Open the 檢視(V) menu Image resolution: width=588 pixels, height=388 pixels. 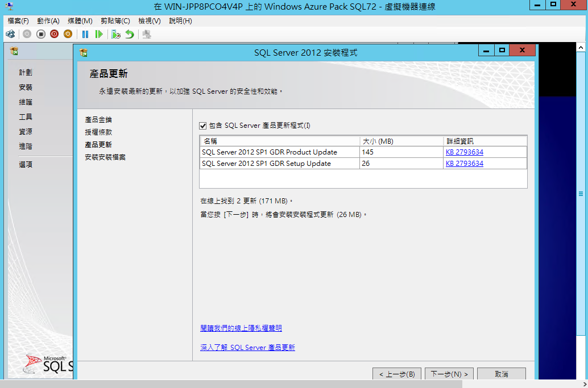[x=149, y=21]
